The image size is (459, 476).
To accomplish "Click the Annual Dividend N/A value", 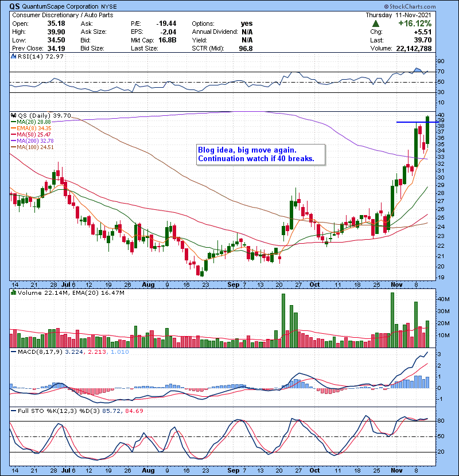I will click(247, 32).
